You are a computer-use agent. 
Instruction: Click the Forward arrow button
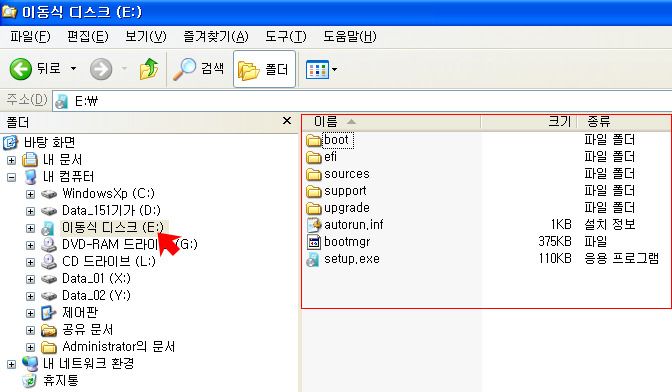point(101,69)
